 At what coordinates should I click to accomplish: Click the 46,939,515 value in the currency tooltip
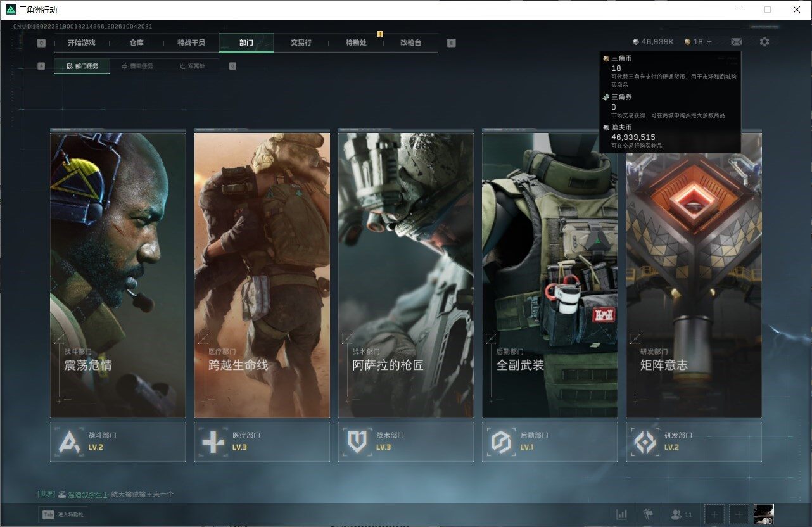pyautogui.click(x=633, y=137)
